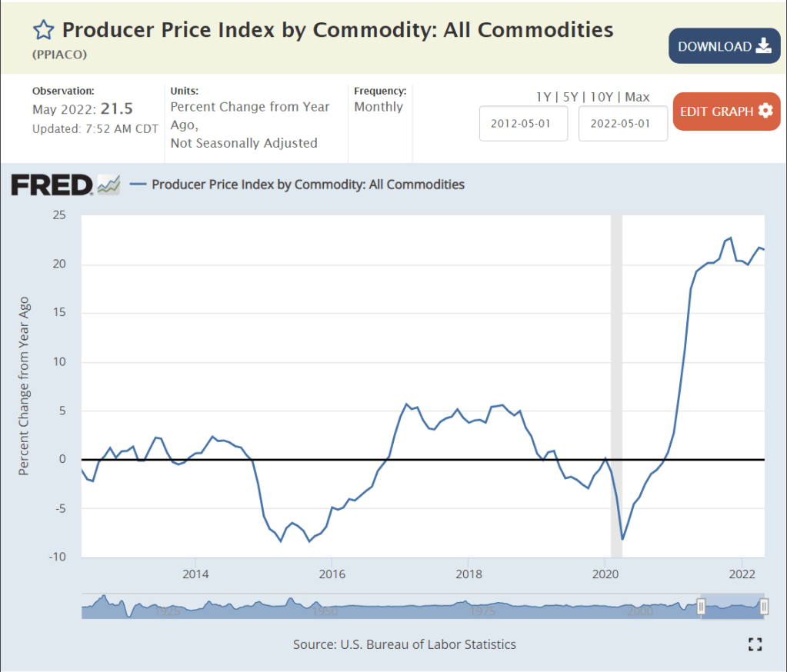Viewport: 787px width, 672px height.
Task: Click the fullscreen icon below the chart
Action: click(755, 644)
